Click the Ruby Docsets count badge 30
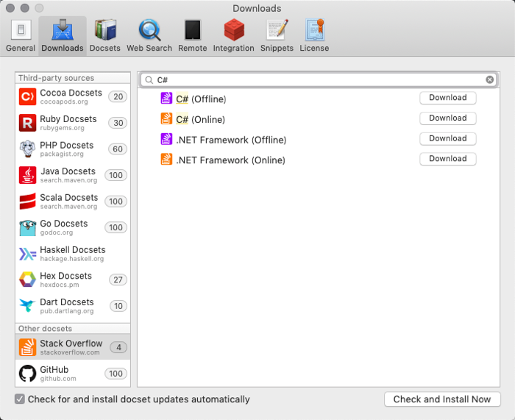 pos(118,123)
